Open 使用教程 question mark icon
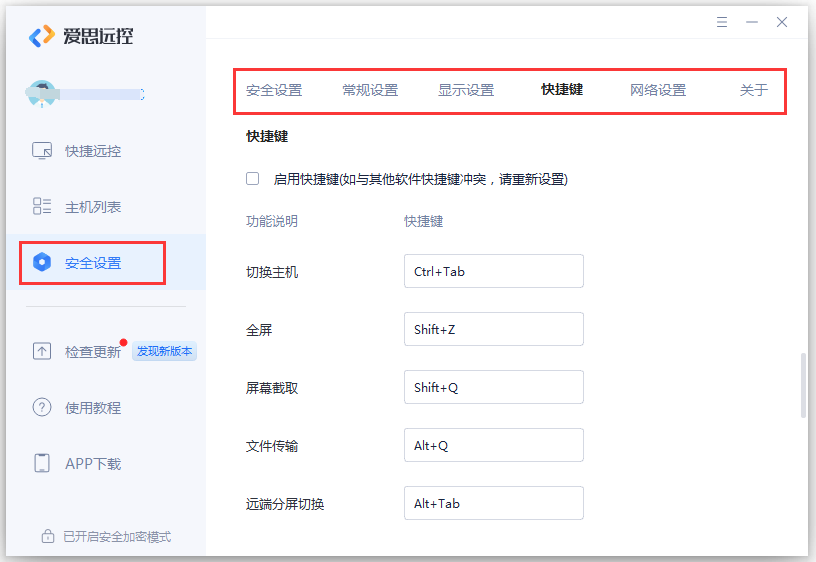Image resolution: width=816 pixels, height=562 pixels. [x=42, y=407]
